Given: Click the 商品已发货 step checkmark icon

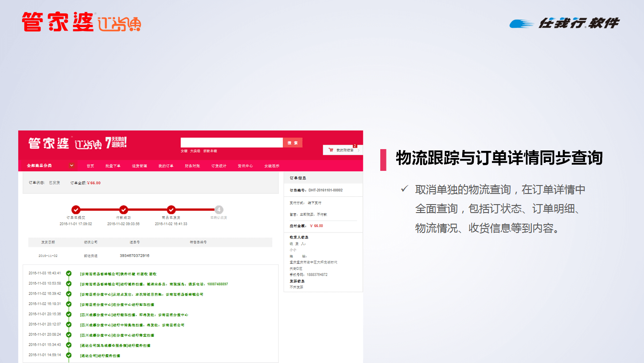Looking at the screenshot, I should (171, 210).
